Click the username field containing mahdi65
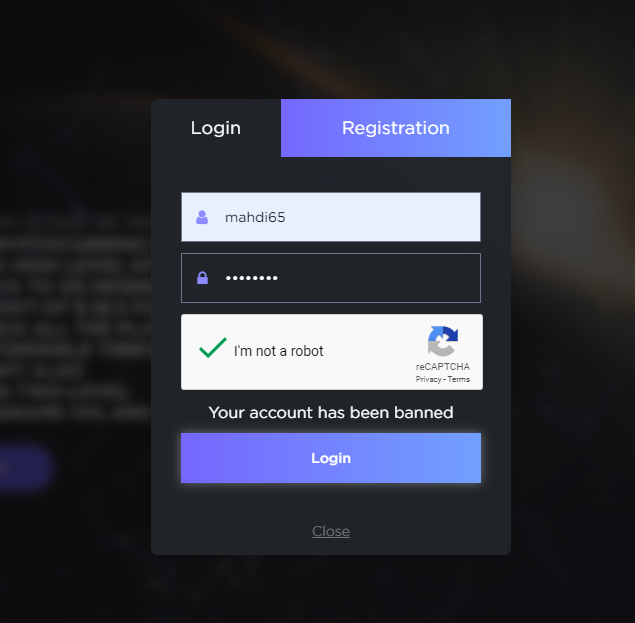635x623 pixels. point(331,217)
